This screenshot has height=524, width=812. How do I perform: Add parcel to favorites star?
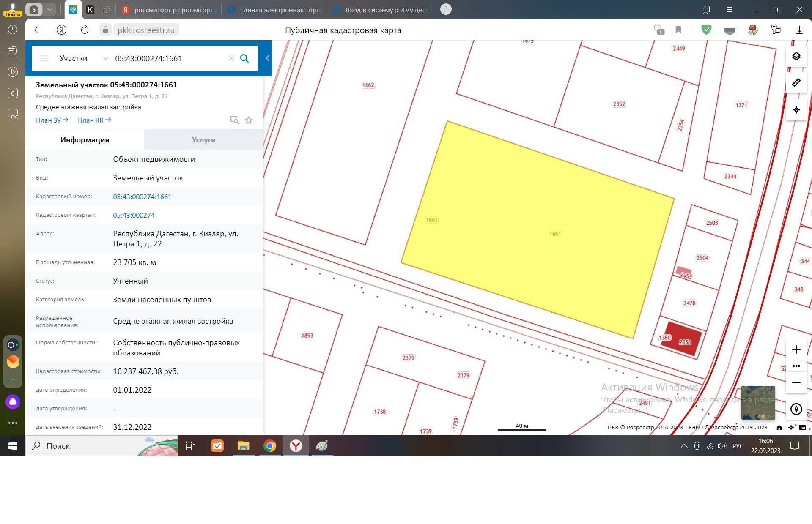[249, 120]
